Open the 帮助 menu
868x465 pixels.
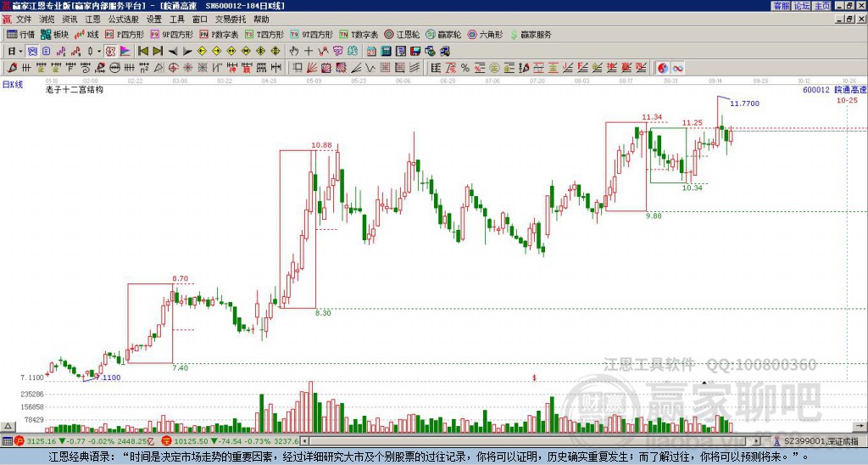[x=261, y=20]
